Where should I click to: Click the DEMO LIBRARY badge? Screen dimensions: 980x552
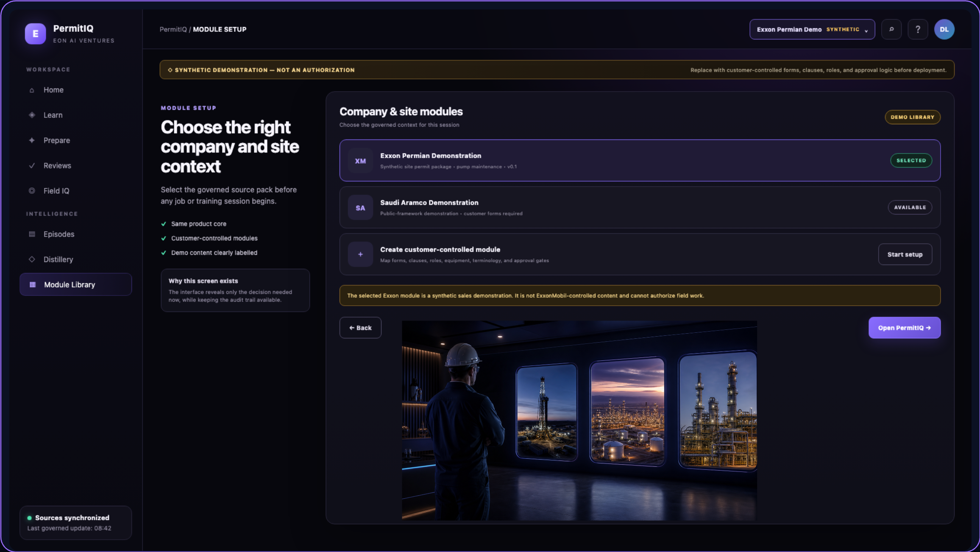coord(913,117)
